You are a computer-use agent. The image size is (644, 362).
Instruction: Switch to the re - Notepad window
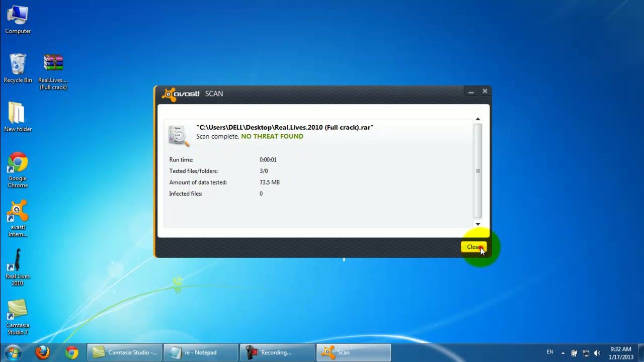pos(201,352)
